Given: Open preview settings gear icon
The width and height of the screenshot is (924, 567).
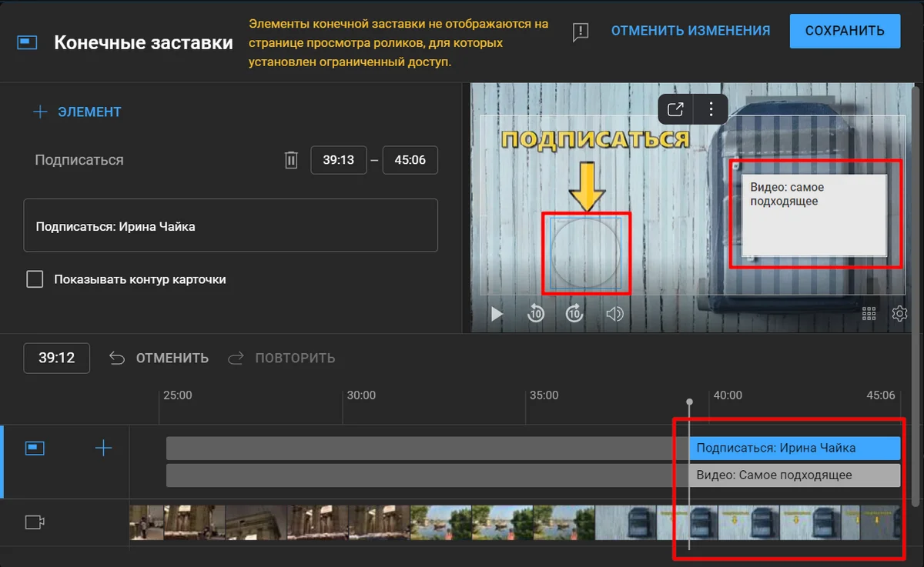Looking at the screenshot, I should [x=899, y=314].
